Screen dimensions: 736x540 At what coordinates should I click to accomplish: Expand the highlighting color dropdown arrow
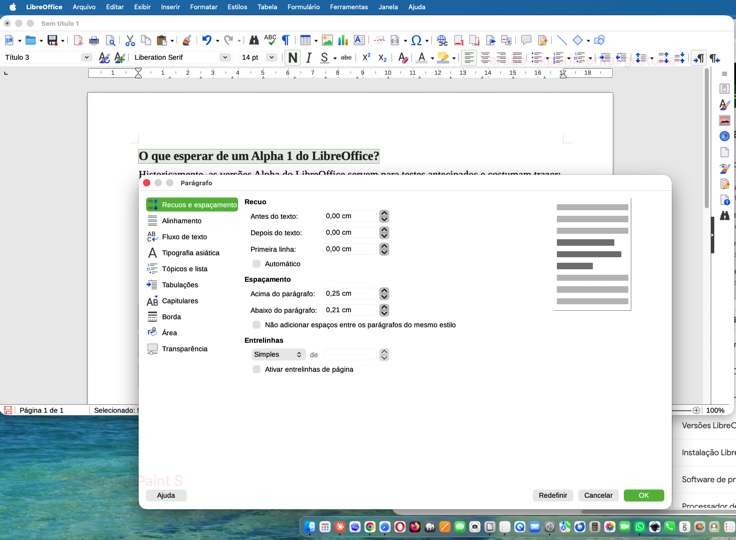(454, 58)
